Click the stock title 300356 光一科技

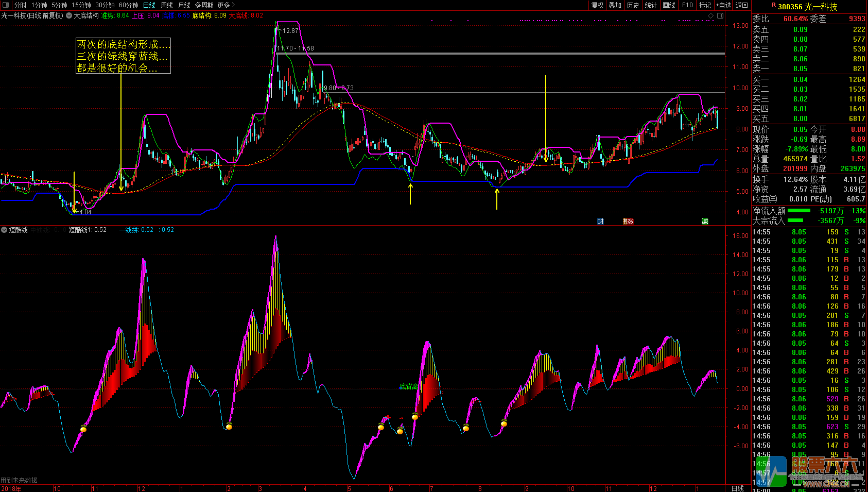coord(808,7)
